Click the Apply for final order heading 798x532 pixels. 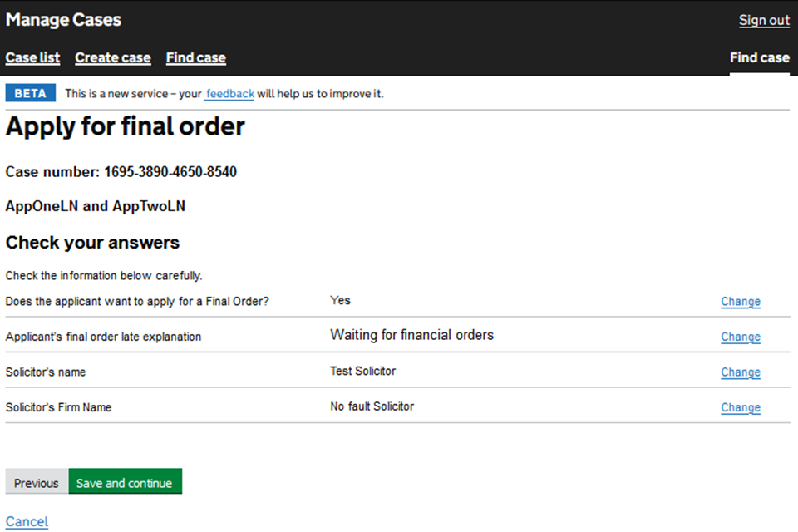(x=126, y=126)
